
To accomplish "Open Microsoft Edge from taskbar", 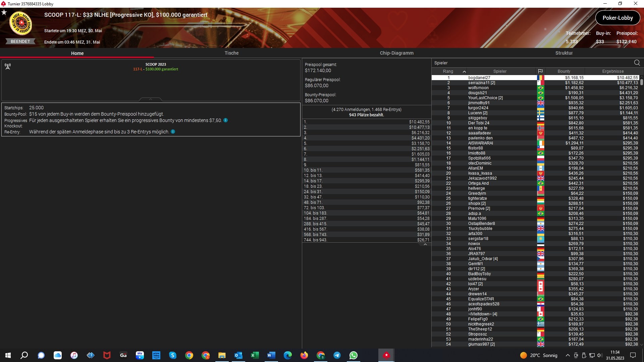I will tap(288, 355).
